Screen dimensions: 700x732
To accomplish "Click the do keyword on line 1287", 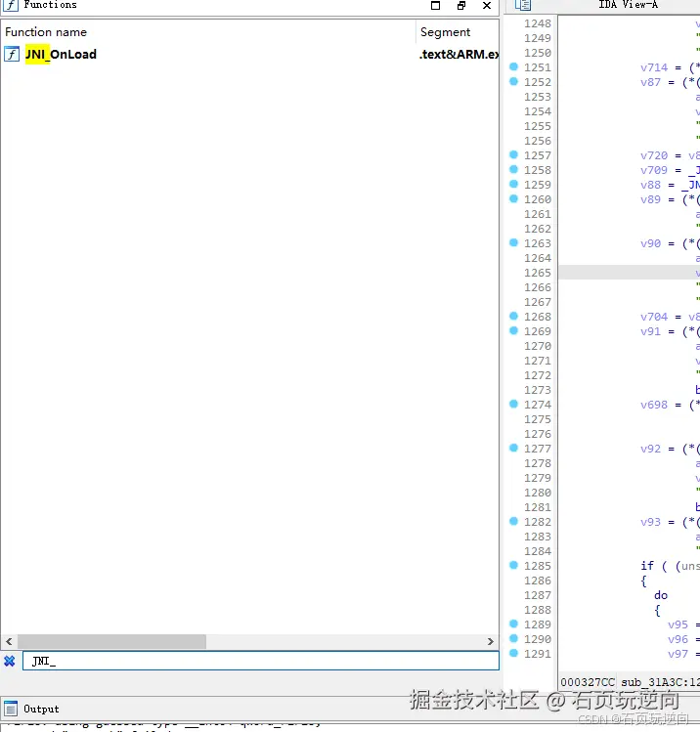I will (x=661, y=595).
